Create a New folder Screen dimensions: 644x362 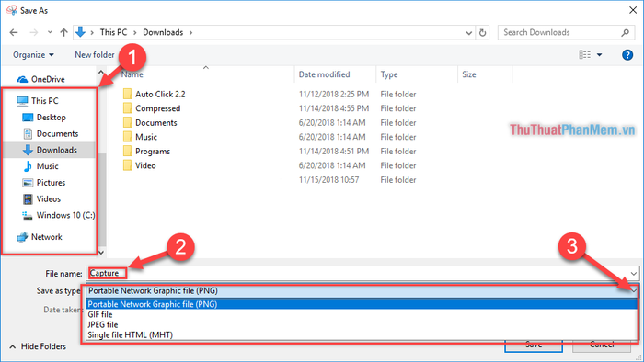(x=95, y=54)
